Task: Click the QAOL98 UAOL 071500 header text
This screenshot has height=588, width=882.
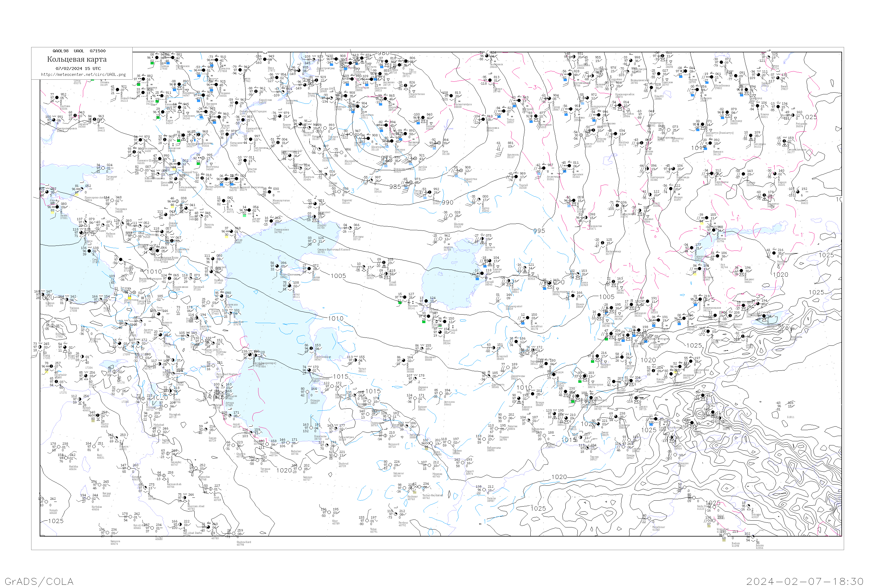Action: point(79,51)
